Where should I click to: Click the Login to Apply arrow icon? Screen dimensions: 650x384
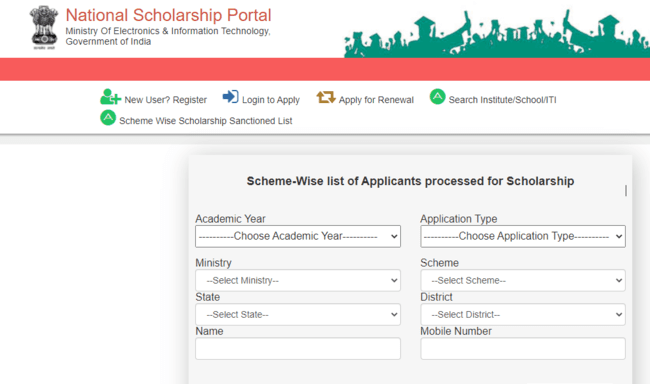click(x=230, y=97)
